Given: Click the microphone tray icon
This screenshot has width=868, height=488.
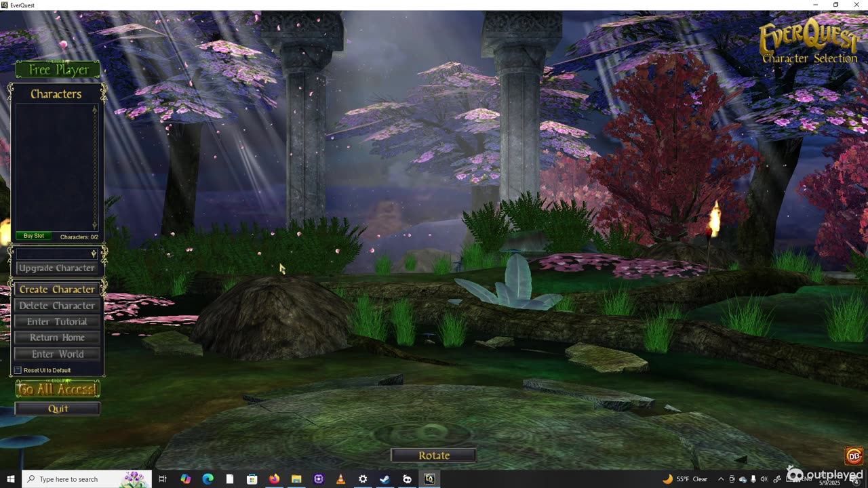Looking at the screenshot, I should click(753, 479).
